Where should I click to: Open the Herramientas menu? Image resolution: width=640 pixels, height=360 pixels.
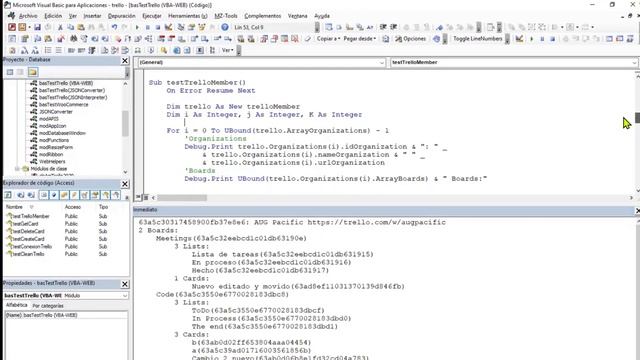click(188, 16)
